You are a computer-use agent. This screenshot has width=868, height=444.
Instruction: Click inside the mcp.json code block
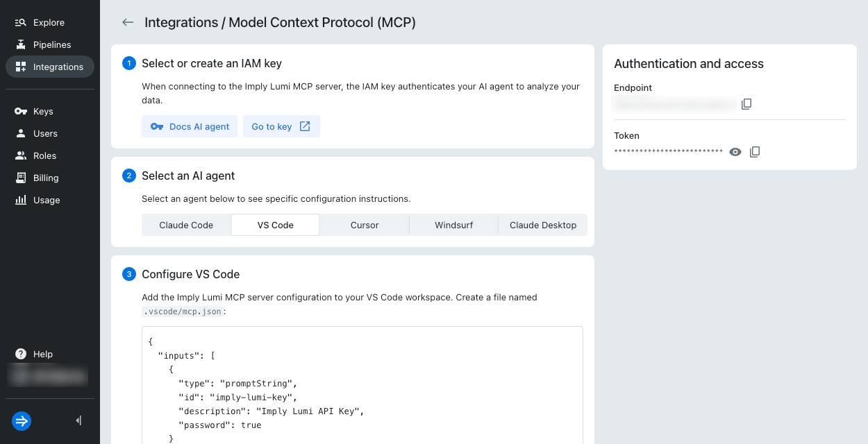pyautogui.click(x=362, y=388)
